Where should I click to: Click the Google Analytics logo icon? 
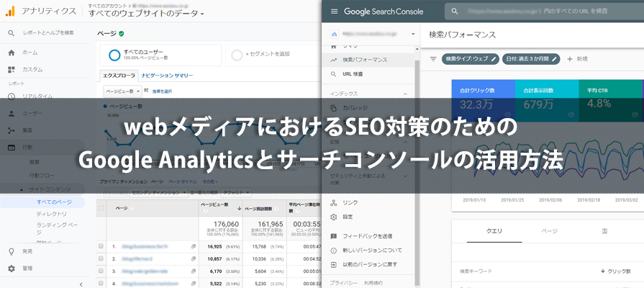[10, 11]
